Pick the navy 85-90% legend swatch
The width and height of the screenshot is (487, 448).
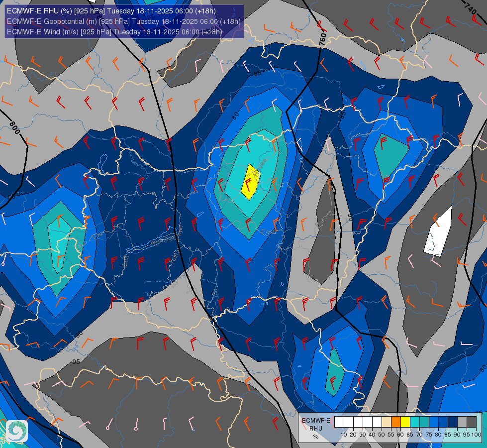tap(453, 422)
